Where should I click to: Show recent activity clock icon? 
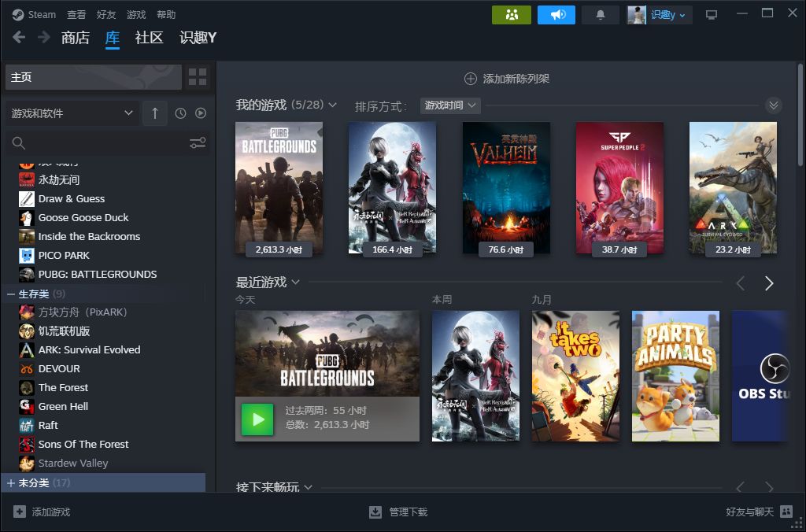click(x=180, y=113)
